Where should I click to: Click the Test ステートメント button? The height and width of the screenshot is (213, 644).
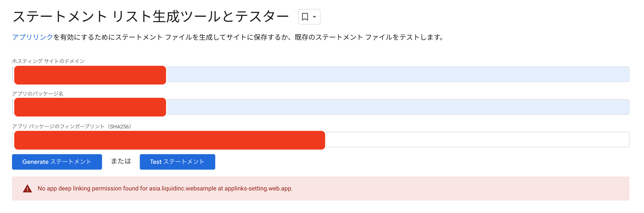(x=177, y=162)
